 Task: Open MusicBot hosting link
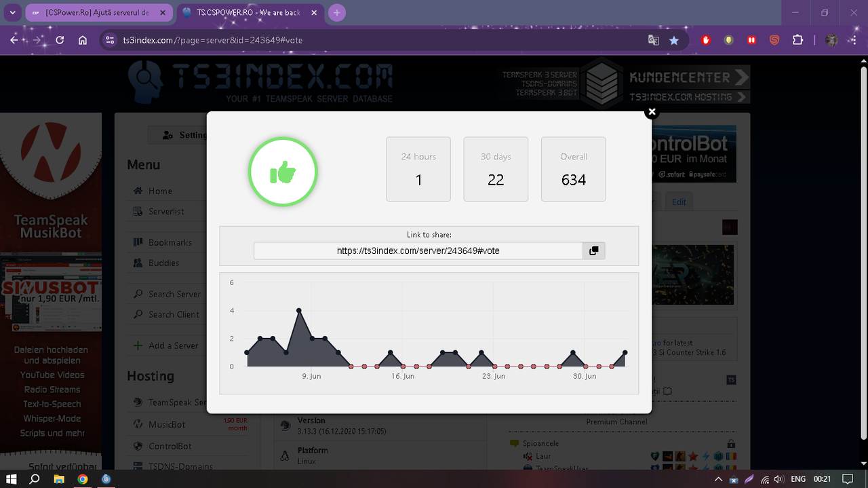167,425
